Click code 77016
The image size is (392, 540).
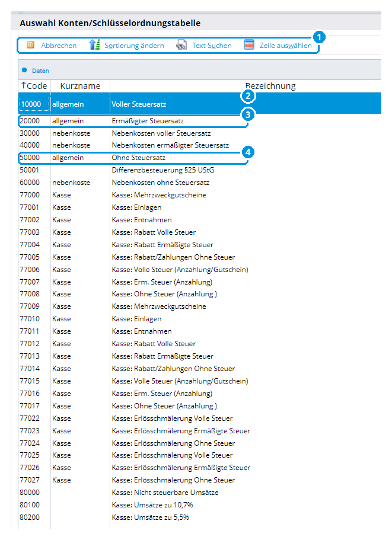(30, 393)
